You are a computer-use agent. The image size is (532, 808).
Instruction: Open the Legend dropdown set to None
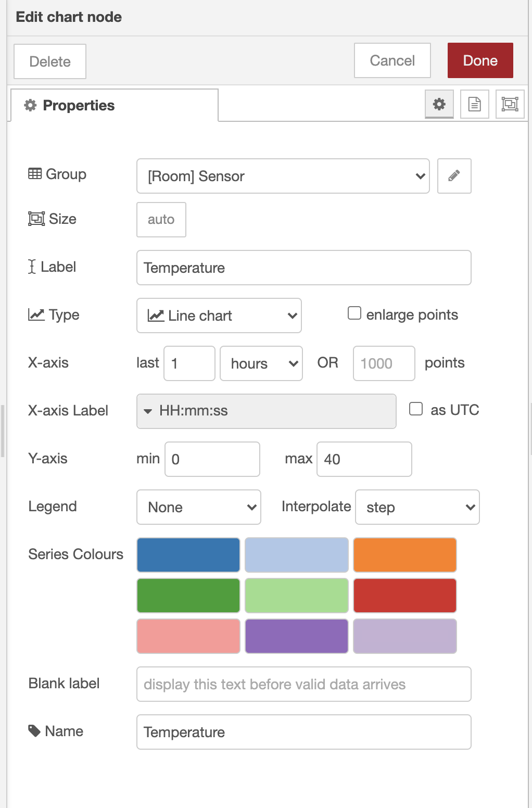(198, 507)
